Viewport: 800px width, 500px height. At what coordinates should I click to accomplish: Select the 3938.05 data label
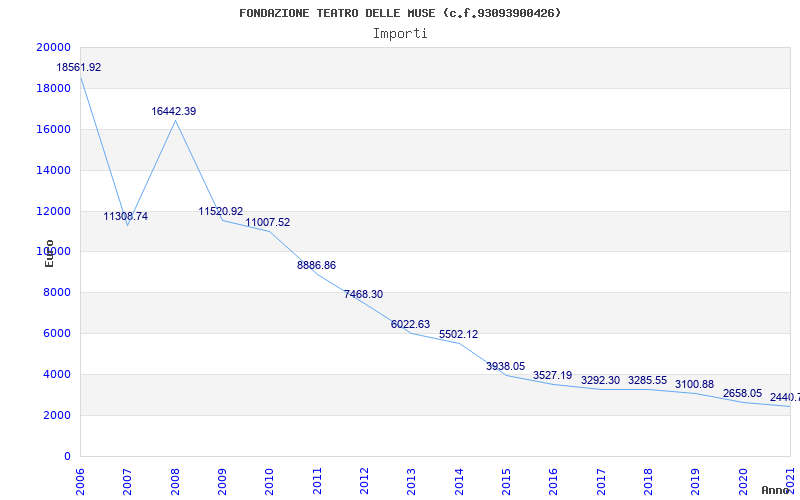(x=505, y=366)
